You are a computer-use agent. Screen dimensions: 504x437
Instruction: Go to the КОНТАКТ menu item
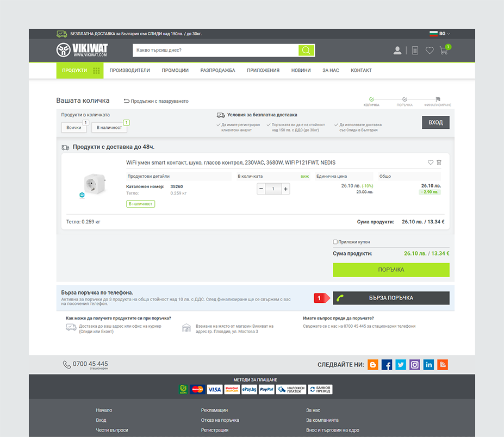tap(361, 70)
